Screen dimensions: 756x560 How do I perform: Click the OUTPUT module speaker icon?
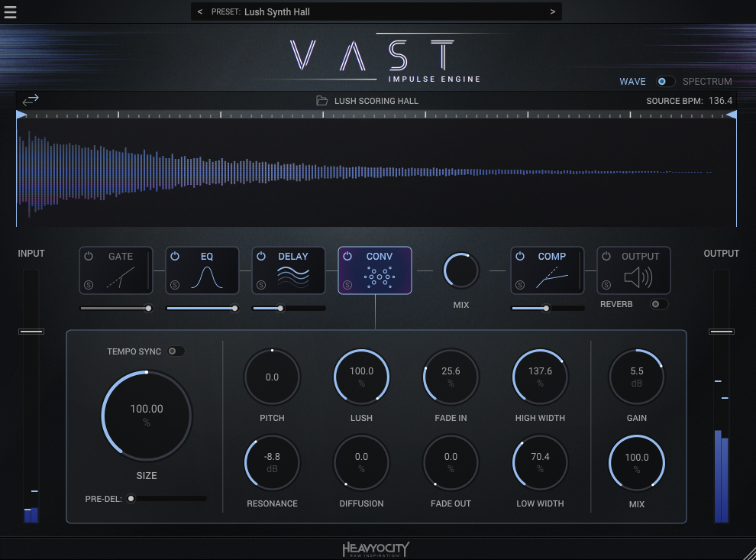tap(638, 278)
